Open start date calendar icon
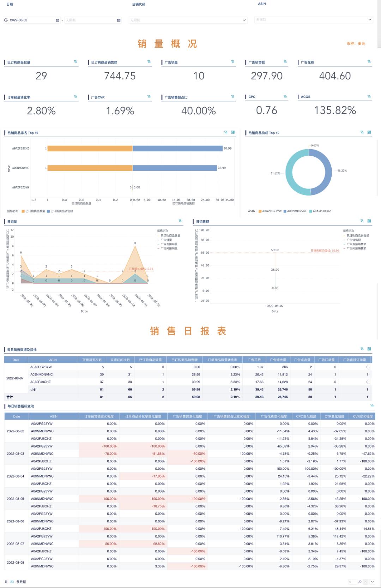Screen dimensions: 381x588 pyautogui.click(x=58, y=20)
